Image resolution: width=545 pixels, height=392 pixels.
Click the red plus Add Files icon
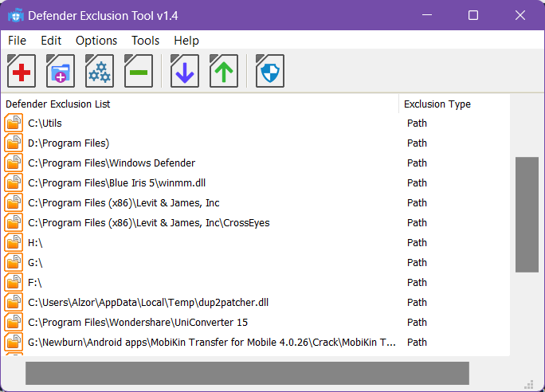[x=22, y=71]
